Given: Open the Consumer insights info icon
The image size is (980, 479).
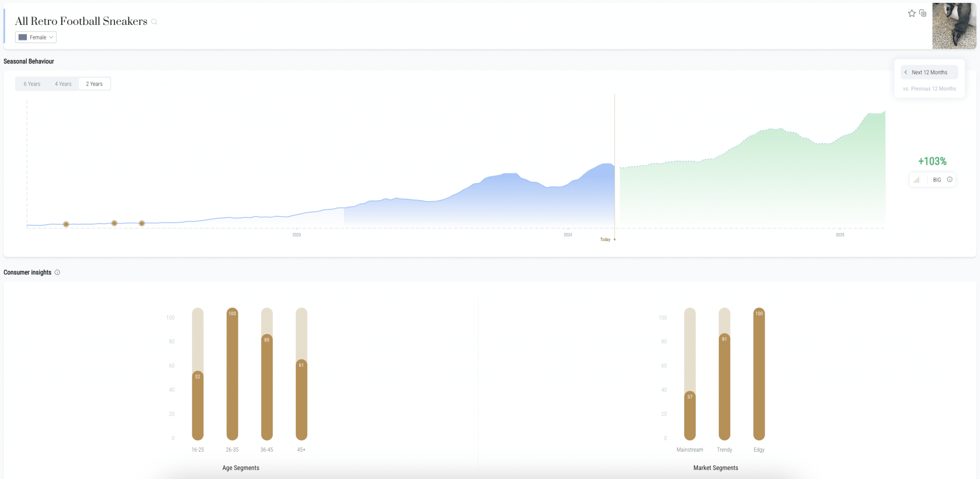Looking at the screenshot, I should [57, 273].
